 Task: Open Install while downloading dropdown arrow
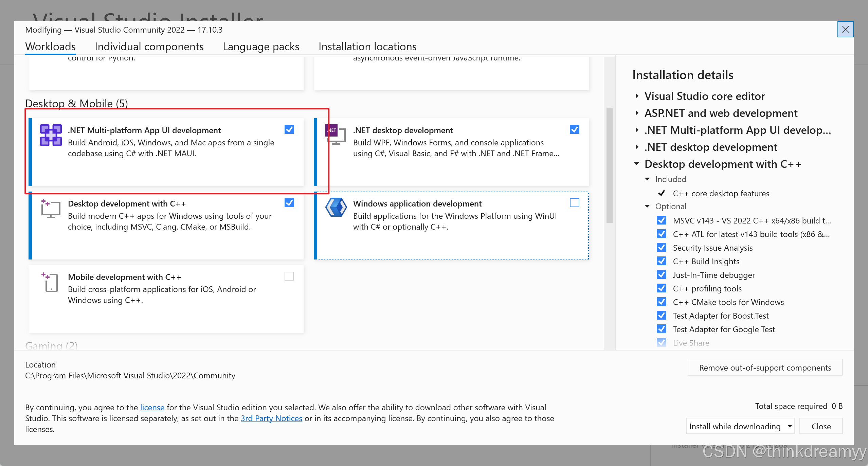(x=790, y=426)
